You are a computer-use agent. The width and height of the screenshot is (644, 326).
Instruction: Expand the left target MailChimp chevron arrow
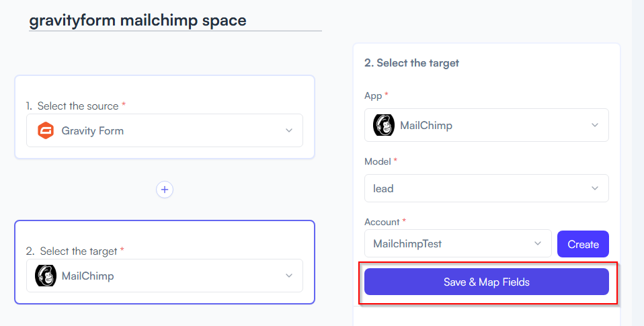pyautogui.click(x=289, y=276)
